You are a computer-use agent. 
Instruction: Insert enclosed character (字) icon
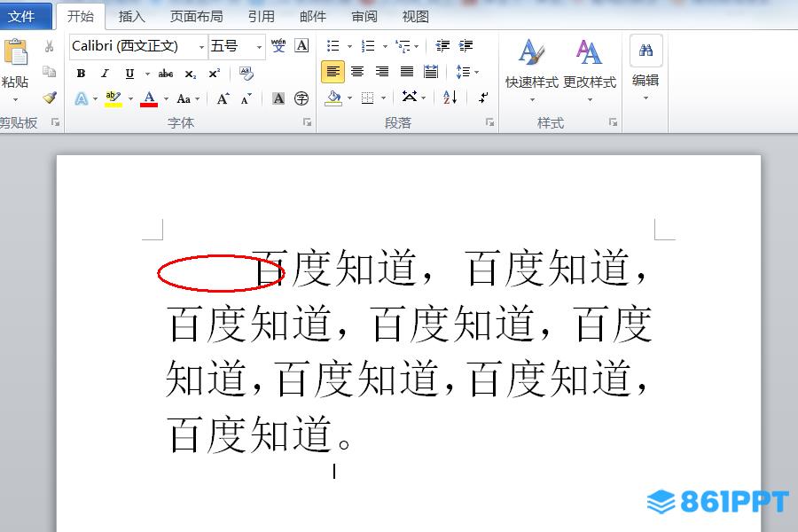[x=301, y=98]
